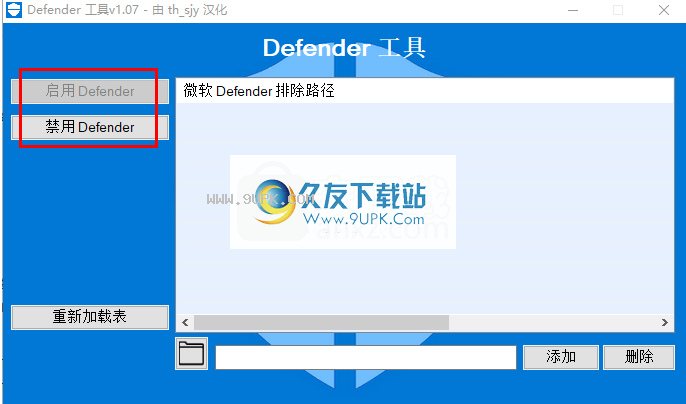Click the horizontal scrollbar left arrow

pyautogui.click(x=185, y=323)
